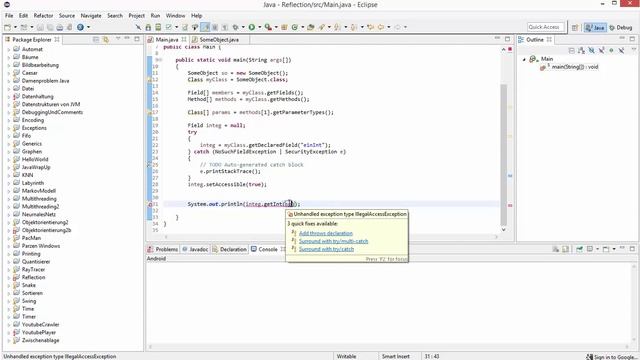Open the New wizard dropdown arrow
This screenshot has height=360, width=640.
tap(15, 27)
